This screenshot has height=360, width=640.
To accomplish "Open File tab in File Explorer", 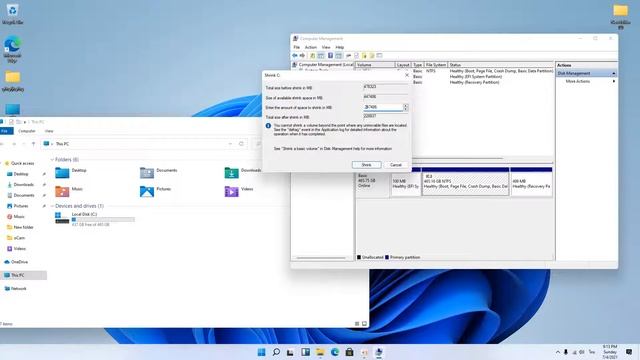I will click(x=6, y=131).
